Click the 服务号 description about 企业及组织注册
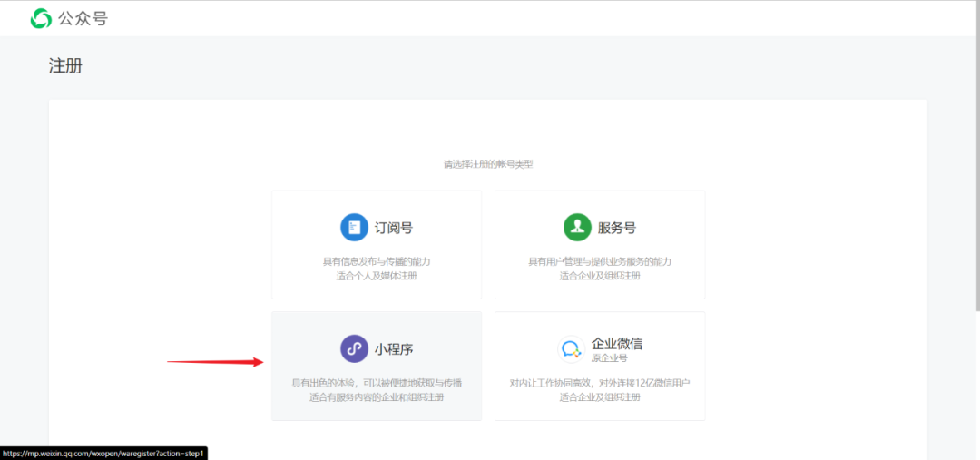 [600, 269]
